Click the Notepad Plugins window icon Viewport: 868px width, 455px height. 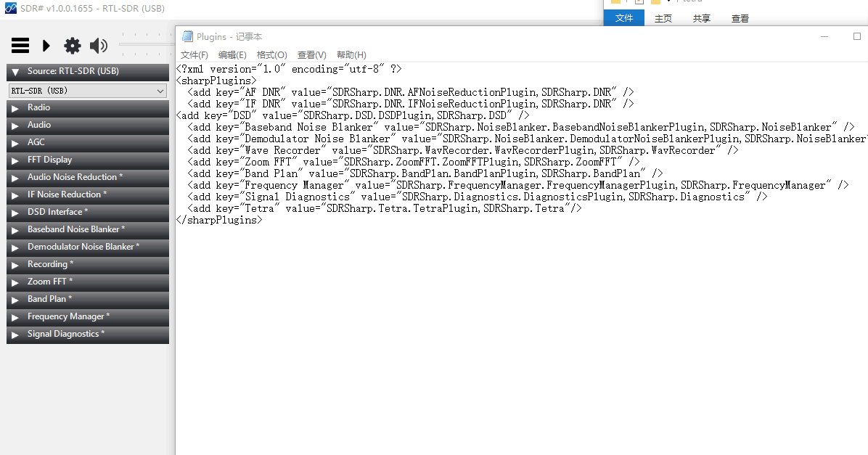(188, 36)
